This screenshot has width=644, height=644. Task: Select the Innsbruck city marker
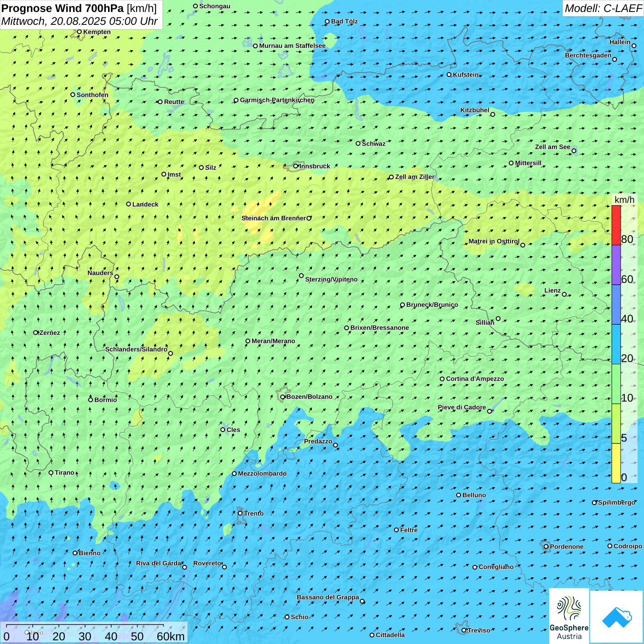296,166
